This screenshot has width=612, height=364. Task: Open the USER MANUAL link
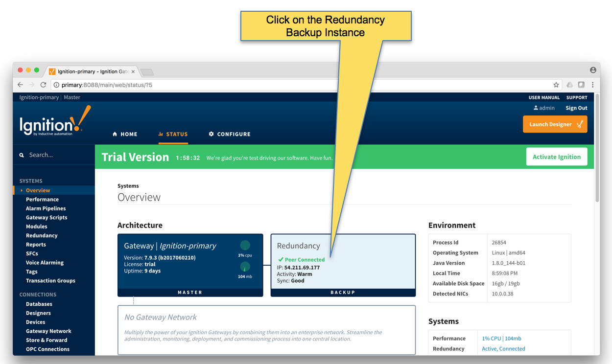click(544, 97)
